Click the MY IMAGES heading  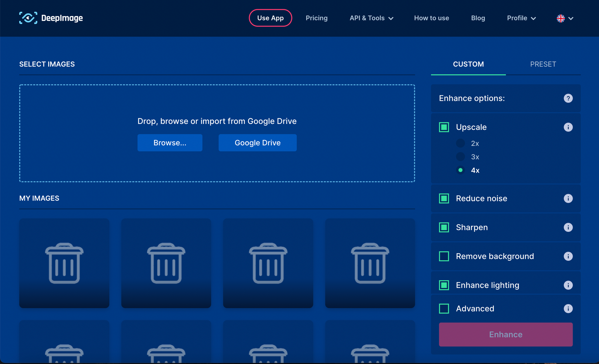tap(39, 198)
